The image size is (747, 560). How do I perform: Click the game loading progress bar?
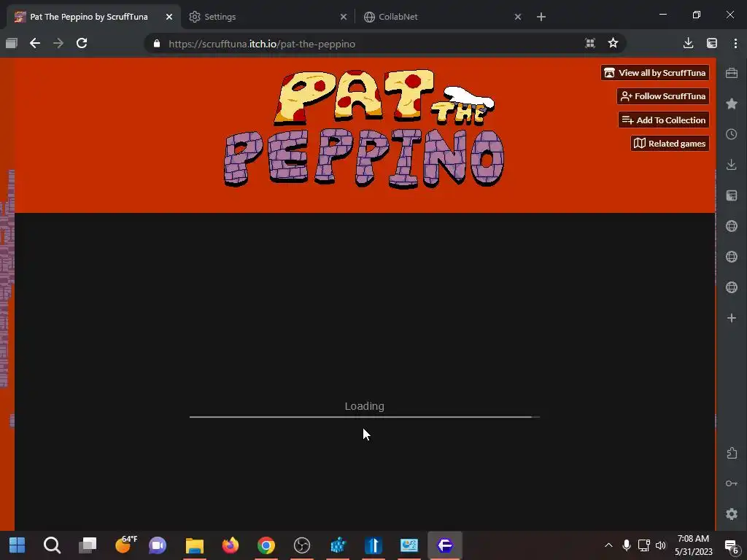click(365, 416)
